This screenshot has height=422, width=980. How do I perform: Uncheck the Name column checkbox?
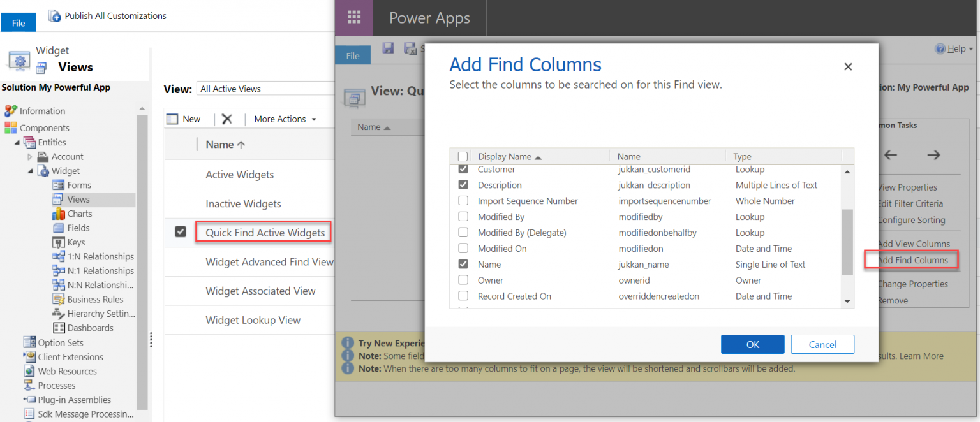pos(463,264)
